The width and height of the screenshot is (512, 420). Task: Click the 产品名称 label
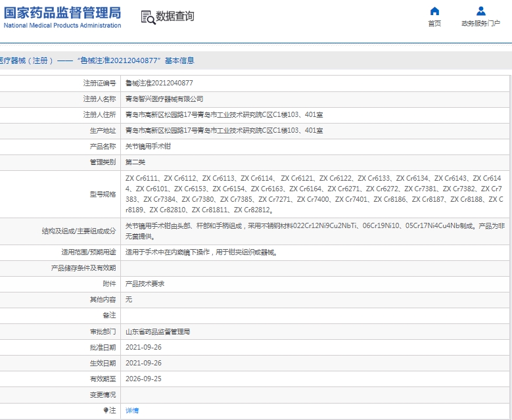pos(103,146)
